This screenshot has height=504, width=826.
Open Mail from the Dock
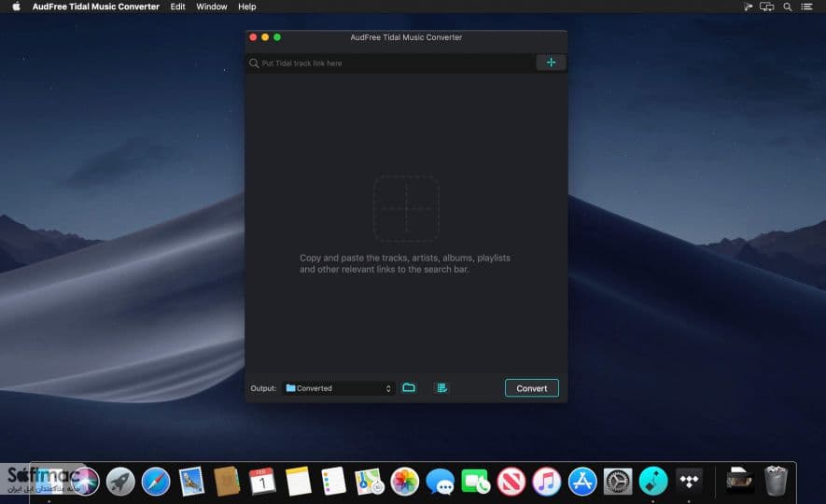coord(191,481)
